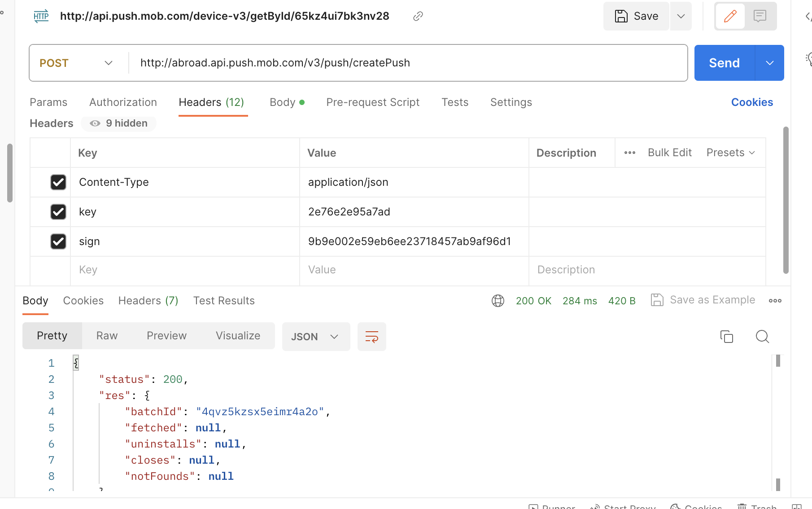Open the Tests tab
The width and height of the screenshot is (812, 509).
click(x=455, y=102)
